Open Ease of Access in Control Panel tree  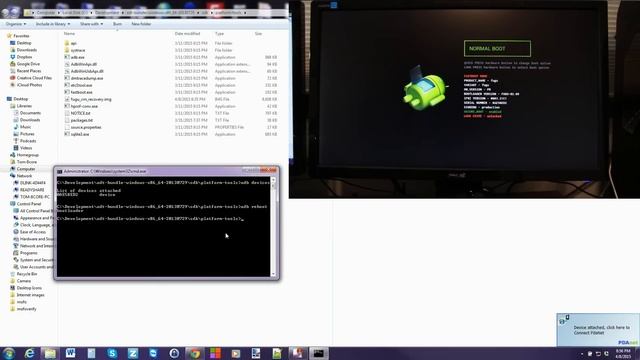pos(33,232)
